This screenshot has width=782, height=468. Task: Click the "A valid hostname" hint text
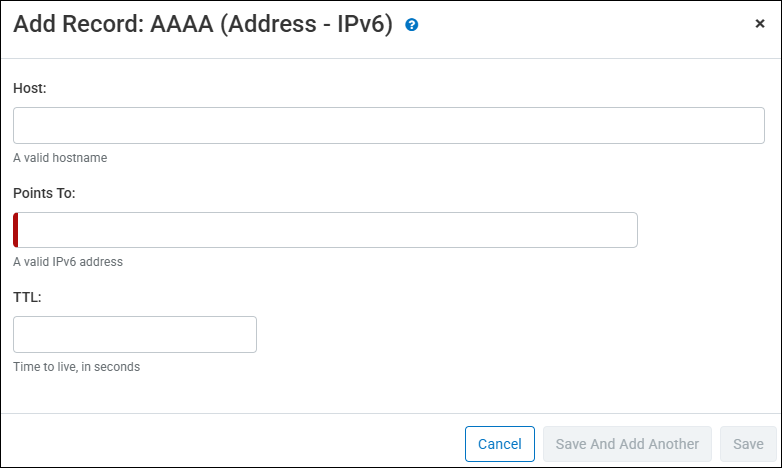60,158
